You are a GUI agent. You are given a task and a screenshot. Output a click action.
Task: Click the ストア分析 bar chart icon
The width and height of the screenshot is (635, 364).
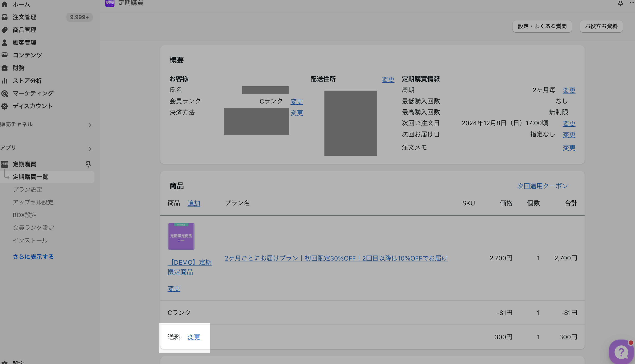pyautogui.click(x=5, y=81)
